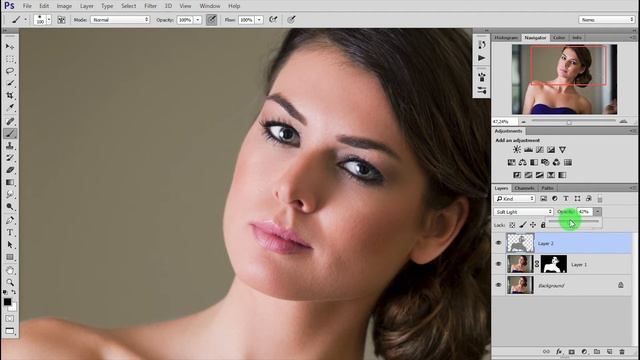The image size is (640, 360).
Task: Add a Brightness/Contrast adjustment
Action: click(x=517, y=149)
